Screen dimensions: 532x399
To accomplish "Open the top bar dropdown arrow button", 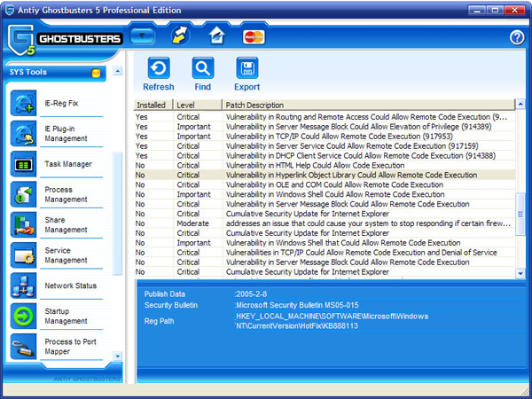I will pos(142,36).
